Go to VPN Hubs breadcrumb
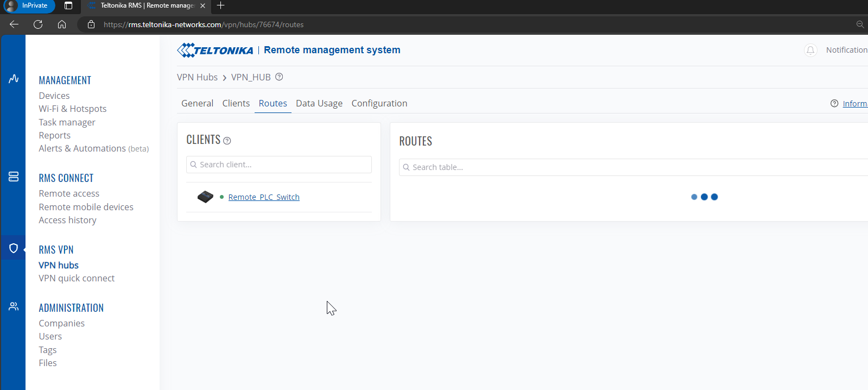The width and height of the screenshot is (868, 390). click(x=197, y=77)
